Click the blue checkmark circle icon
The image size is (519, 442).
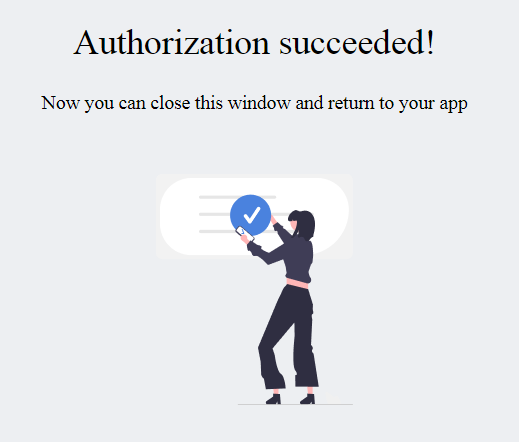250,215
